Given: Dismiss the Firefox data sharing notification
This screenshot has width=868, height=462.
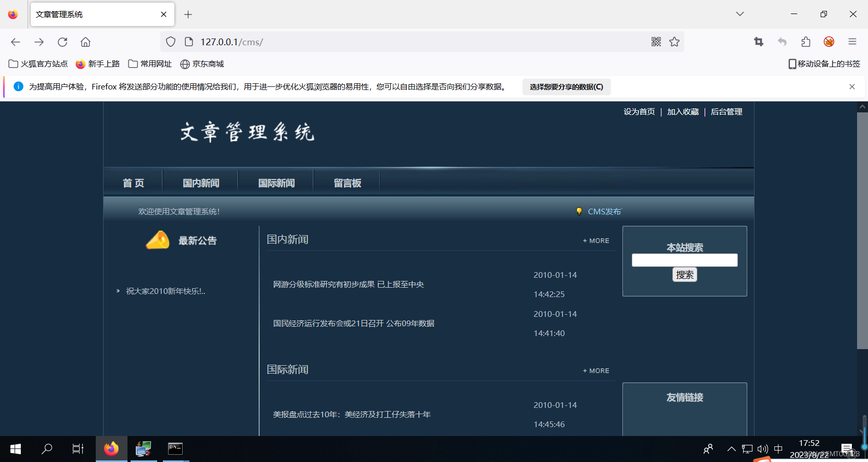Looking at the screenshot, I should click(852, 87).
